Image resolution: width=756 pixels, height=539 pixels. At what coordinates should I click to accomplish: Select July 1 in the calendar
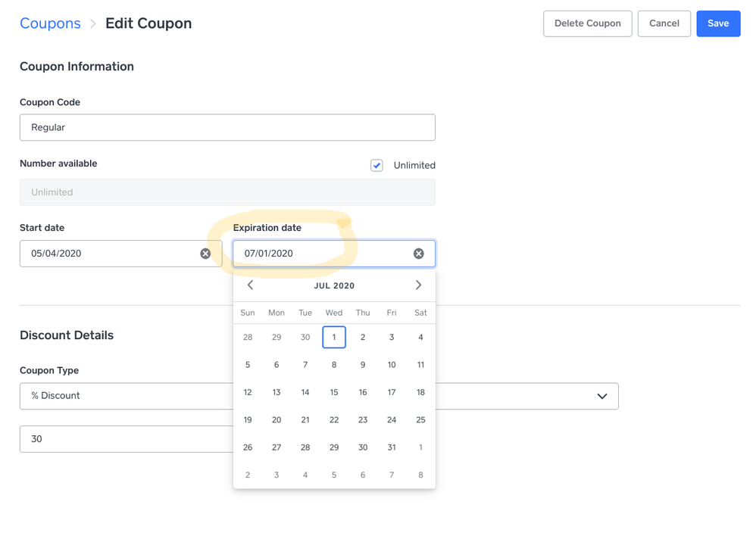334,337
